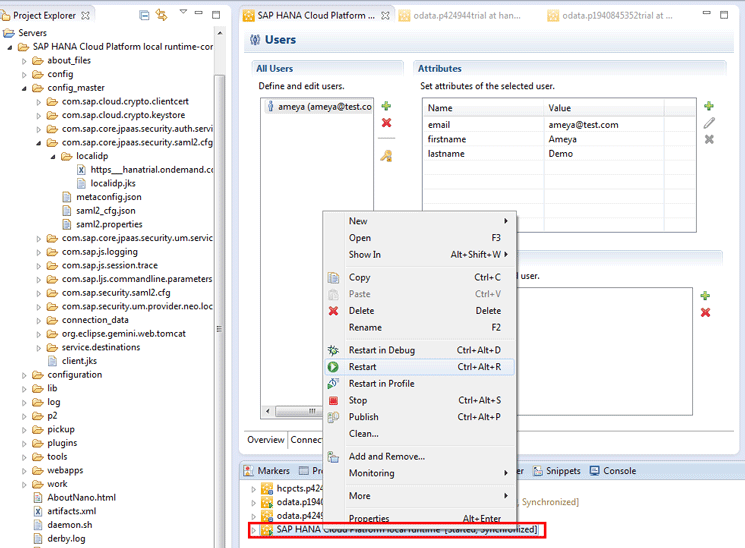Collapse the localidp folder
Viewport: 745px width, 548px height.
[x=53, y=156]
